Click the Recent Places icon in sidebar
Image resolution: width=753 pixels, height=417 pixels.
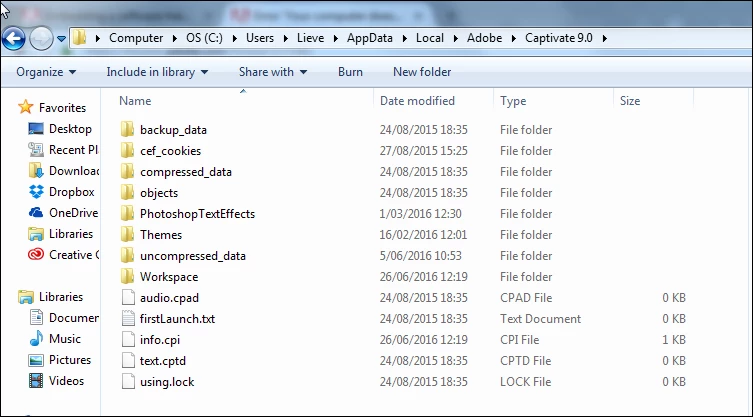pyautogui.click(x=36, y=150)
